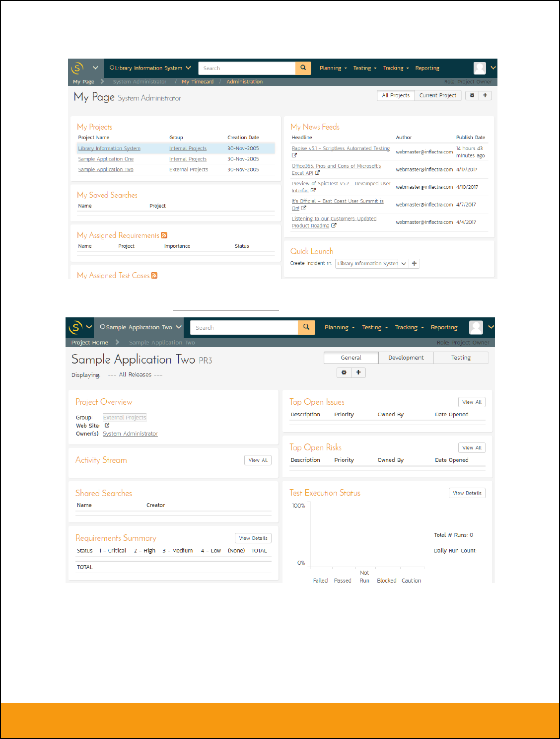Click RSS feed icon beside My Assigned Test Cases

154,276
